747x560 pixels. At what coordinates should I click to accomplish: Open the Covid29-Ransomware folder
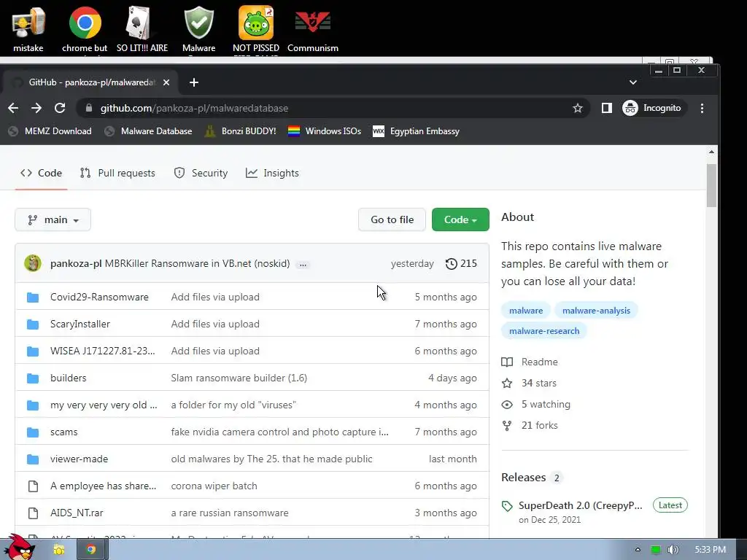pyautogui.click(x=99, y=297)
